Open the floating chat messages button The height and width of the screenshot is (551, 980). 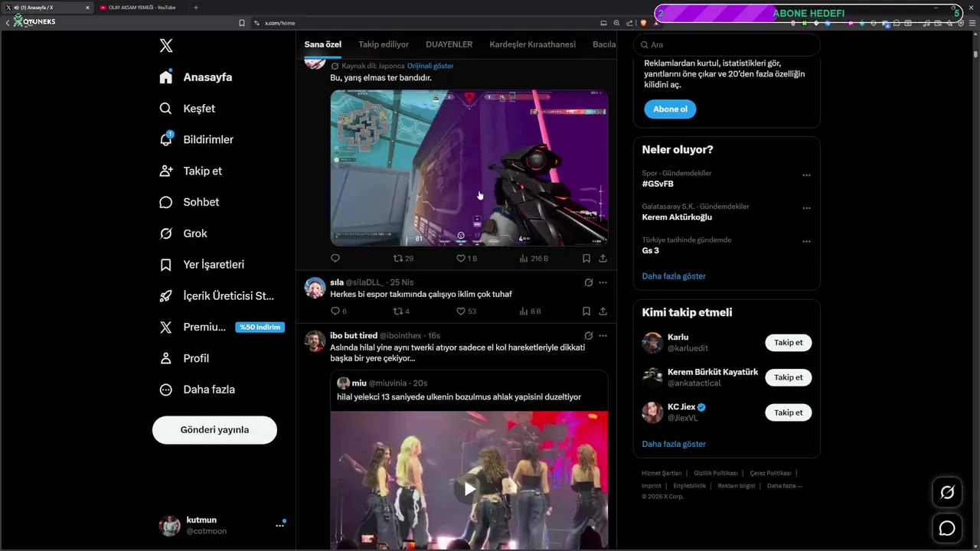click(947, 528)
